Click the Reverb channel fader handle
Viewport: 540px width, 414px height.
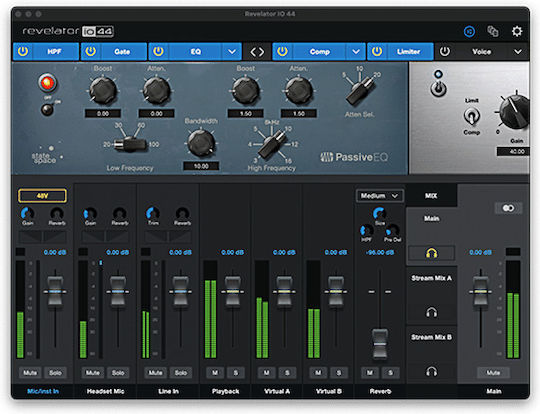(x=380, y=344)
